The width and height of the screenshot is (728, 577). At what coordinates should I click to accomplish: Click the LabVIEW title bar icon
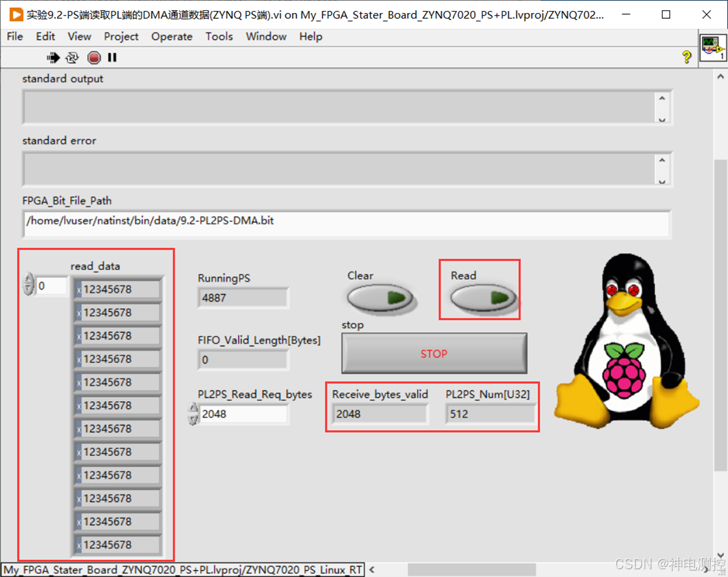pos(16,14)
